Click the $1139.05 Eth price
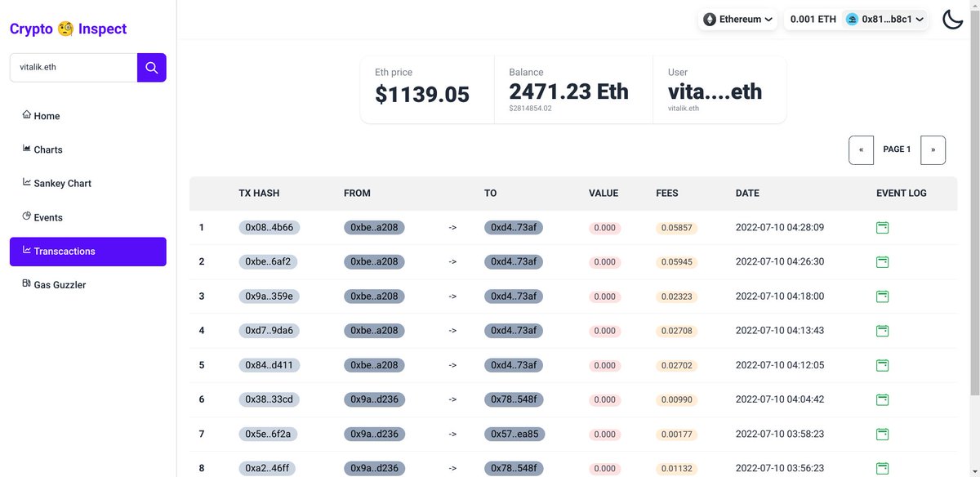Screen dimensions: 980x477 (x=422, y=95)
